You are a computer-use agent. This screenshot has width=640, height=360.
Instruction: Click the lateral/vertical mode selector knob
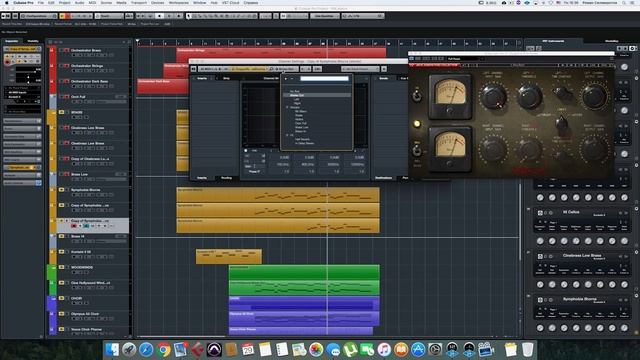[x=562, y=122]
